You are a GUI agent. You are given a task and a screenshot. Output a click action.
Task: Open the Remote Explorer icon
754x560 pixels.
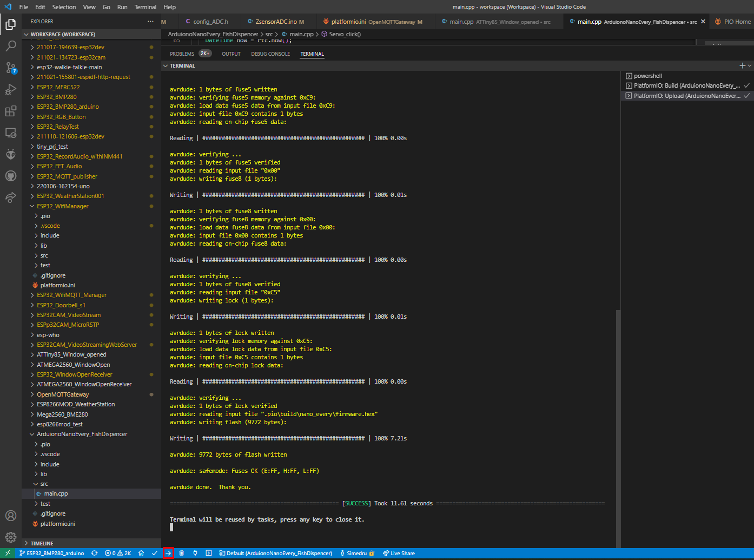(x=10, y=133)
